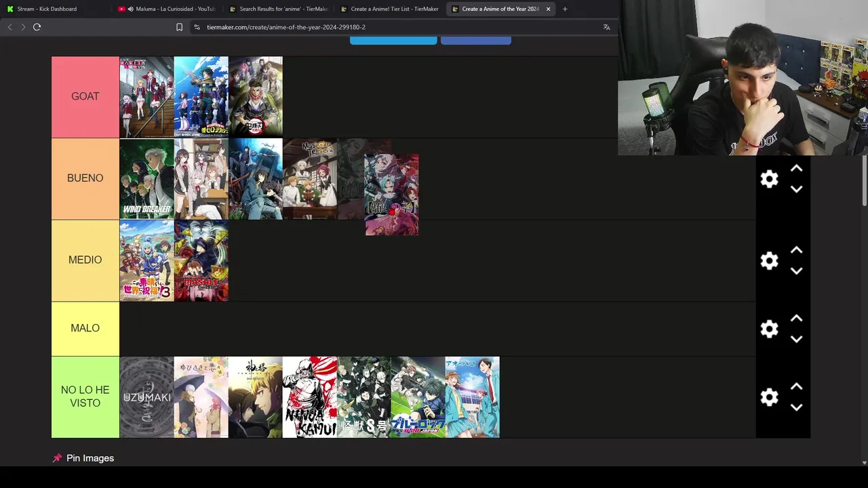Open site information icon beside the URL
This screenshot has height=488, width=868.
pyautogui.click(x=197, y=27)
